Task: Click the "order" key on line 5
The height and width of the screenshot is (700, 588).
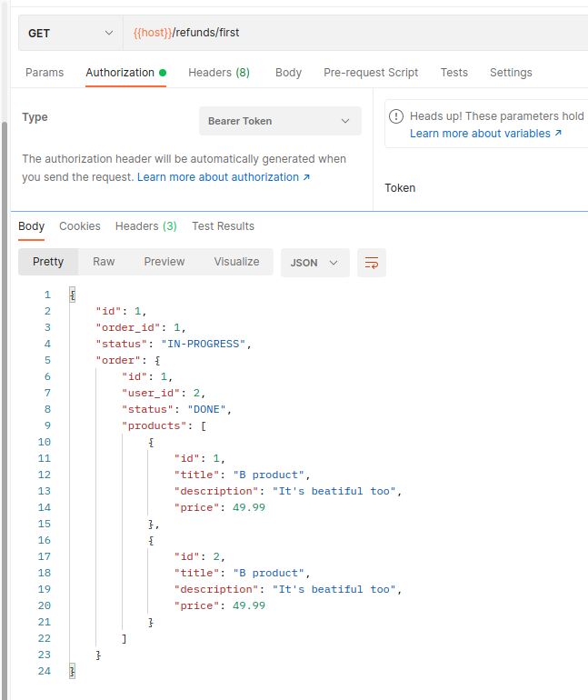Action: pos(118,360)
